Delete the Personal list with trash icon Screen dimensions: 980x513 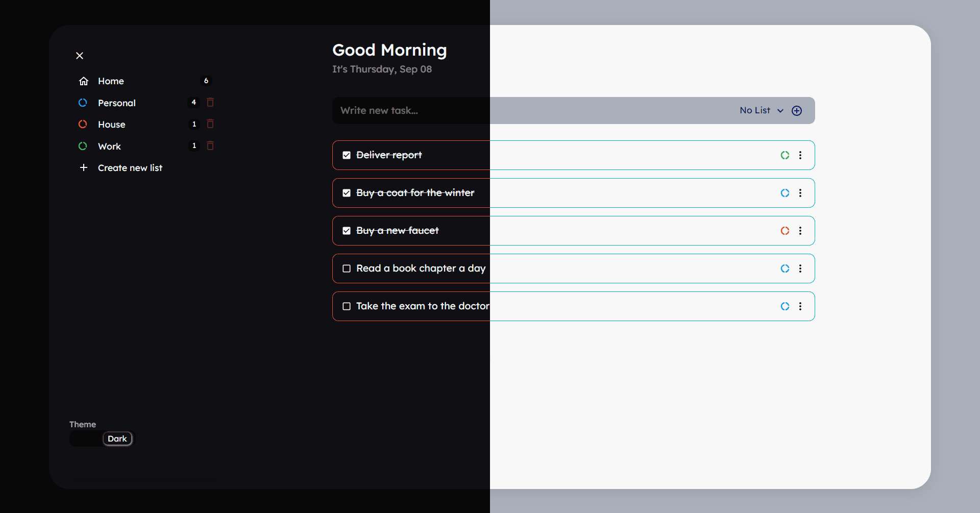(x=210, y=103)
